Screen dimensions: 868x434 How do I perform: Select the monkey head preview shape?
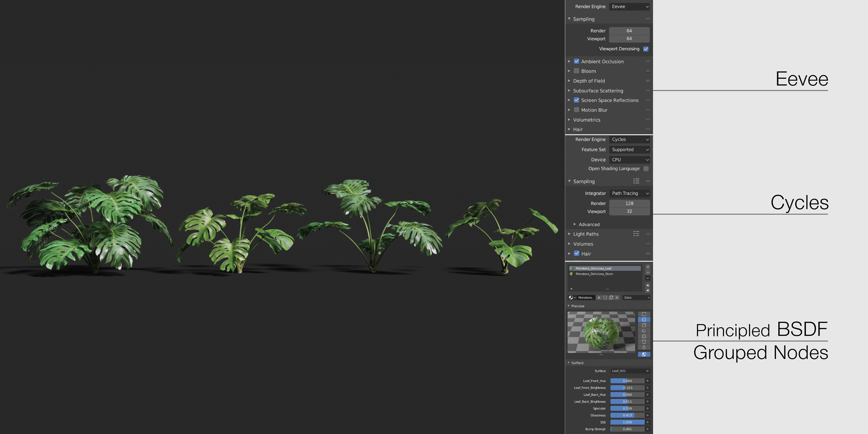click(644, 336)
